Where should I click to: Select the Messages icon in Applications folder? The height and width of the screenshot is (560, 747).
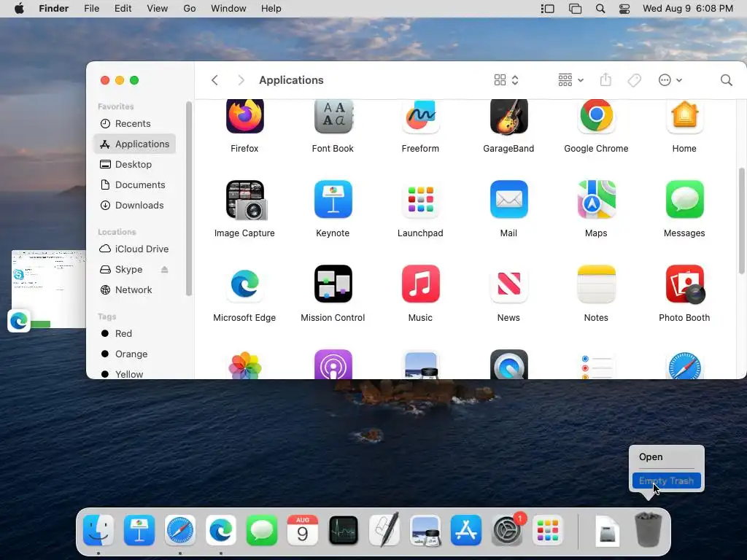(x=684, y=200)
